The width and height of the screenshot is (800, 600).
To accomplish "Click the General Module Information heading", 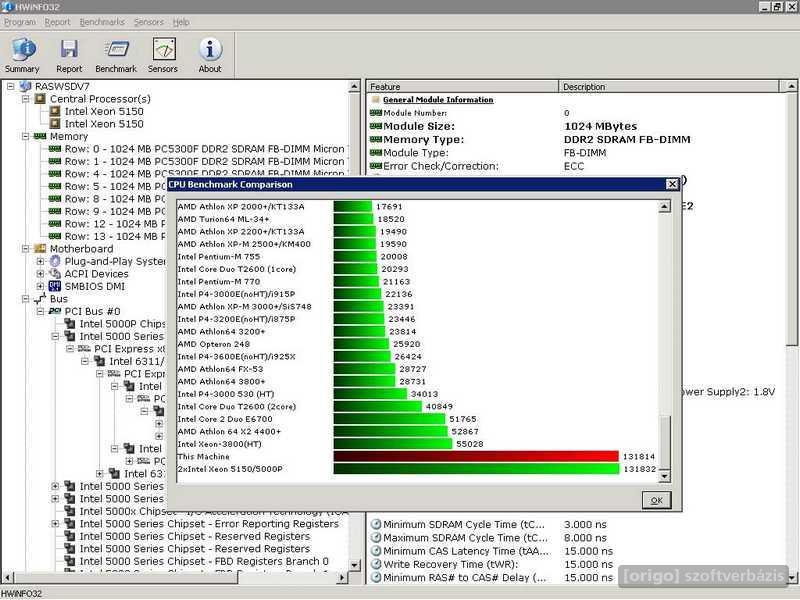I will (x=438, y=99).
